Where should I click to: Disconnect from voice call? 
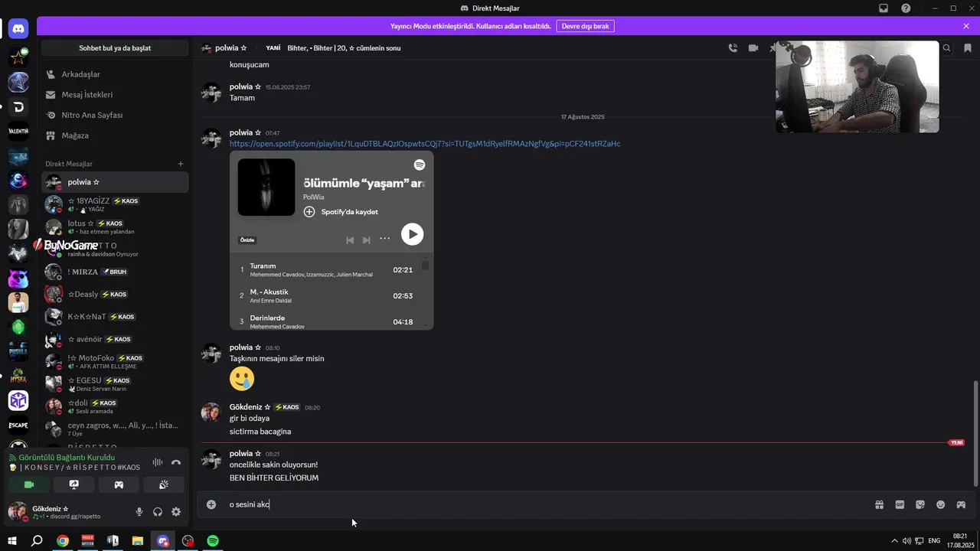tap(176, 462)
